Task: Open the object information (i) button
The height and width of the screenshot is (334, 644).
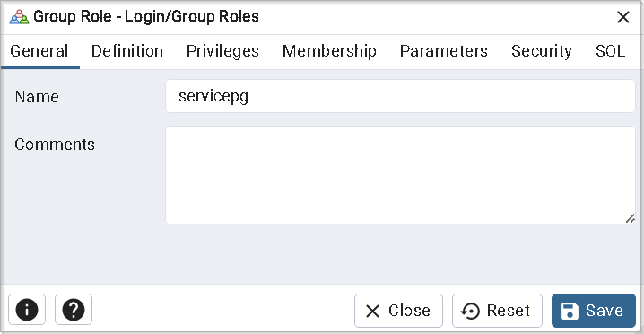Action: [27, 310]
